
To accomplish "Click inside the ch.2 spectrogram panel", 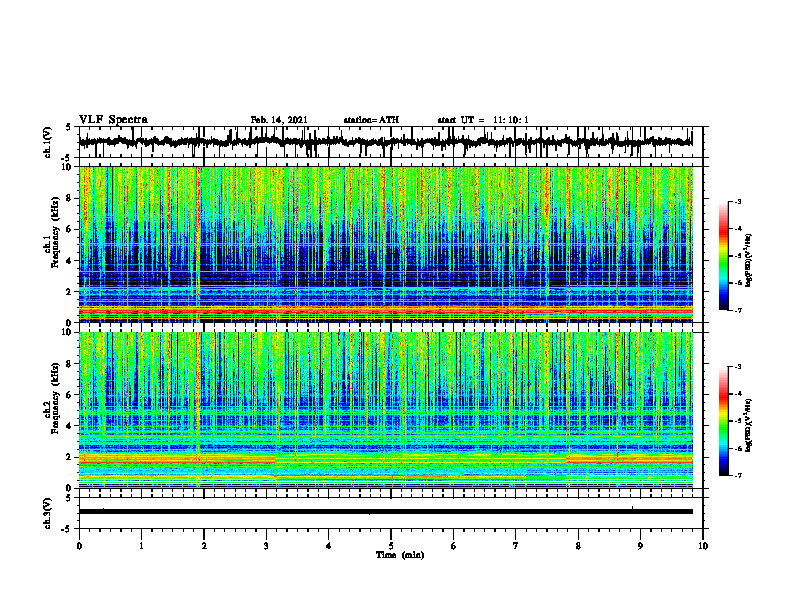I will tap(385, 410).
